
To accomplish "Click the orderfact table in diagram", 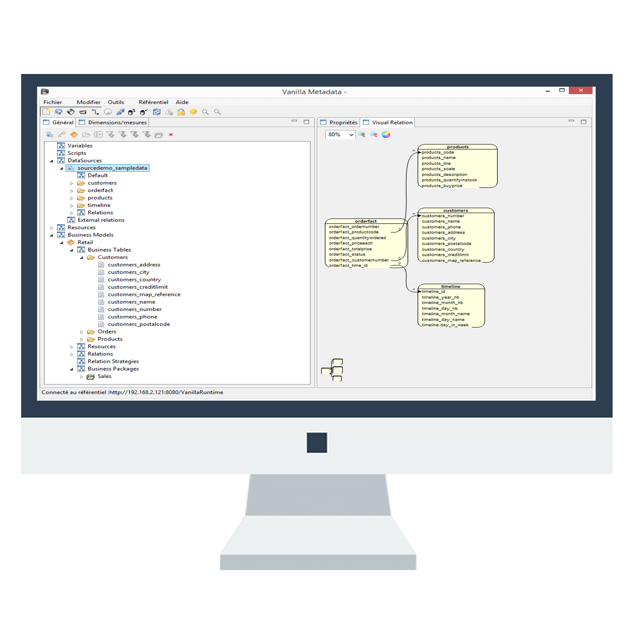I will click(x=366, y=243).
